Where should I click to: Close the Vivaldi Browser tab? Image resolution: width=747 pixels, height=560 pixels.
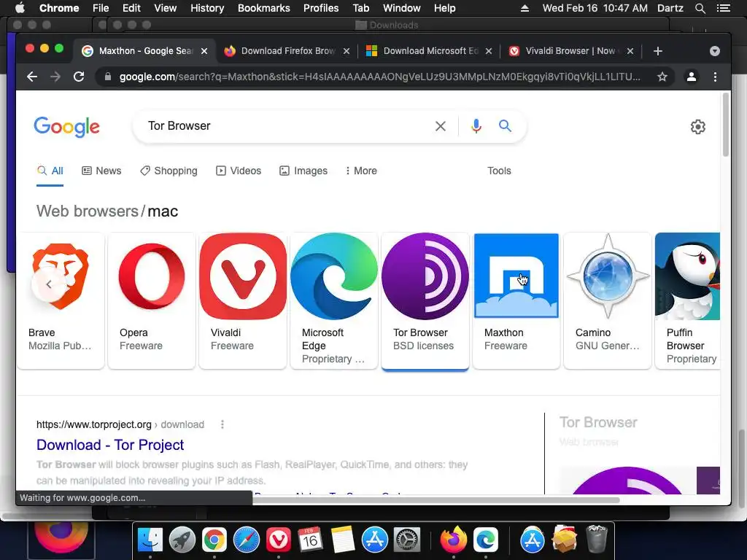(x=630, y=51)
